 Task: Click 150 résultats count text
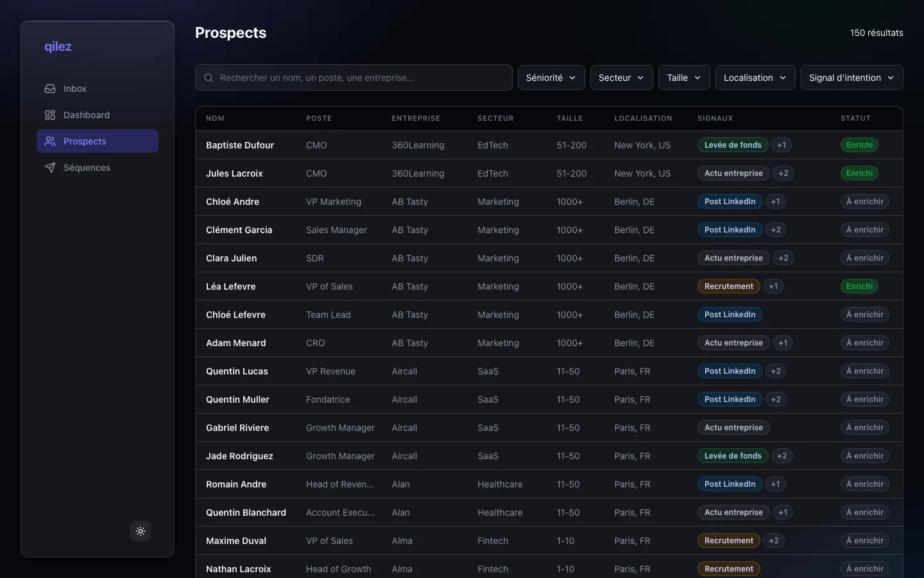pyautogui.click(x=877, y=33)
